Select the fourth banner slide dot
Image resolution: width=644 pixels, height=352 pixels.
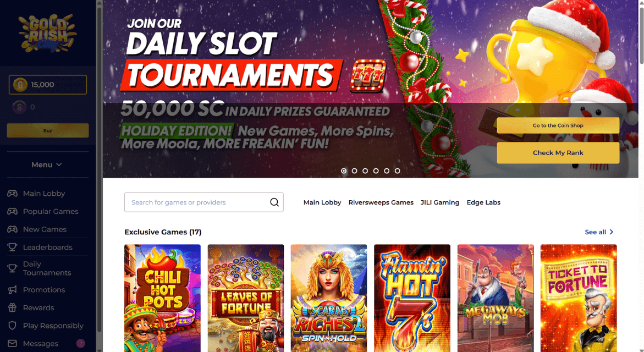[376, 171]
